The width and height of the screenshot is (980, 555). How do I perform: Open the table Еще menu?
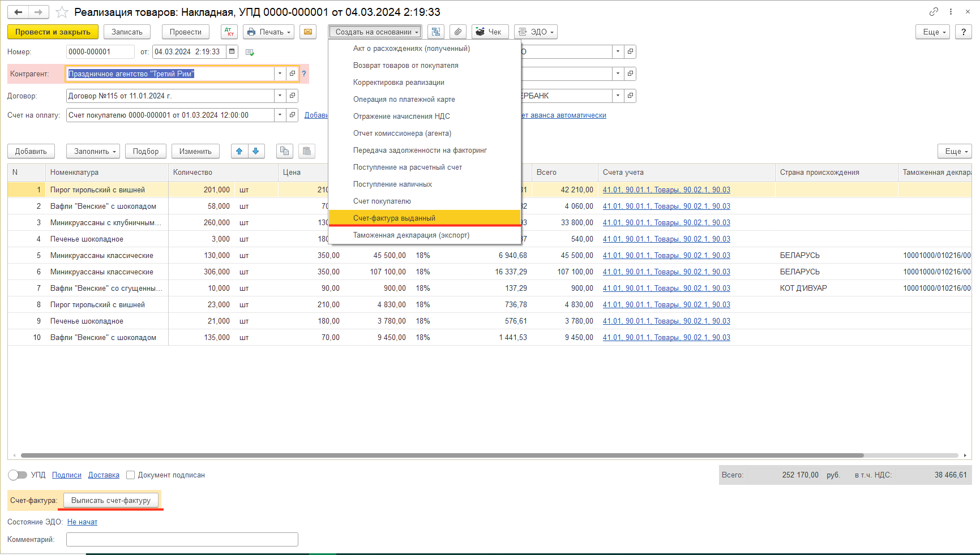point(955,151)
